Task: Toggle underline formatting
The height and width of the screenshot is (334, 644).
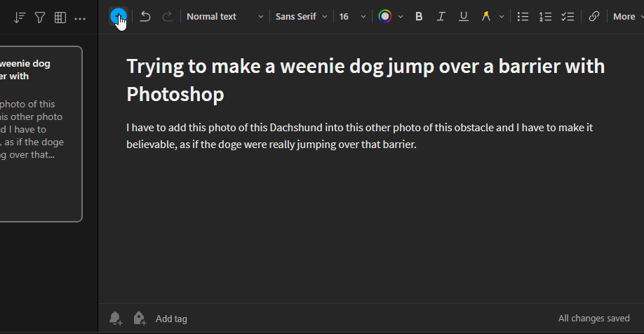Action: [x=464, y=16]
